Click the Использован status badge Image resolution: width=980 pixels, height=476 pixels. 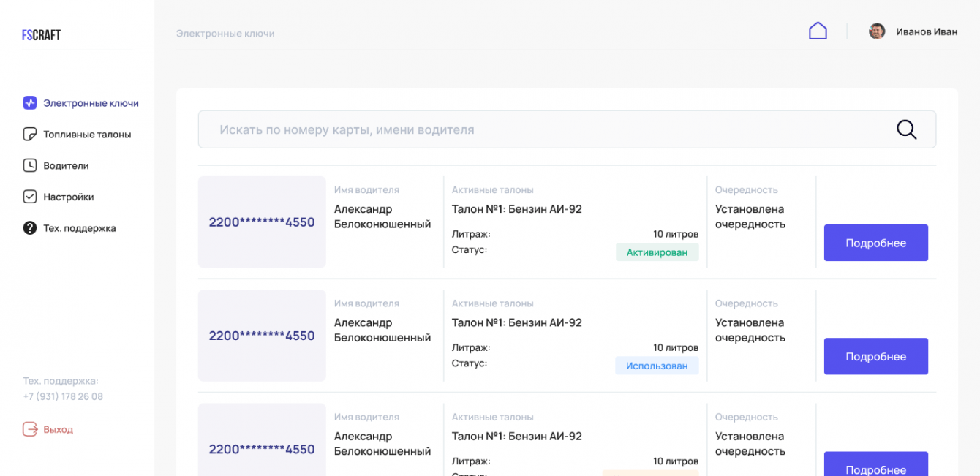click(x=657, y=366)
